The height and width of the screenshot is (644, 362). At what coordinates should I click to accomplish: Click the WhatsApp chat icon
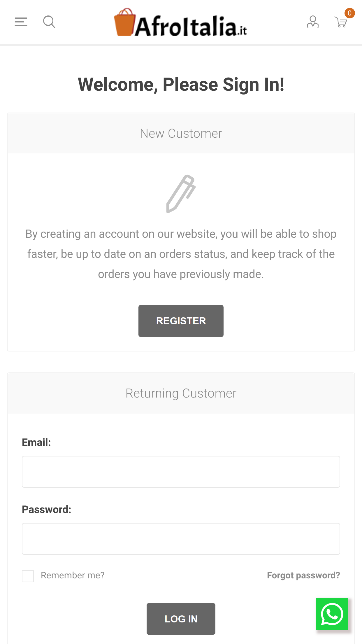pos(332,614)
